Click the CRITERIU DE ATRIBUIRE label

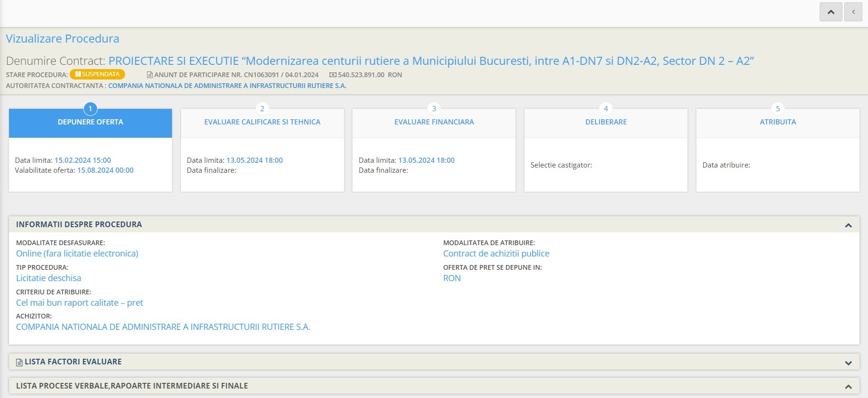(x=54, y=292)
